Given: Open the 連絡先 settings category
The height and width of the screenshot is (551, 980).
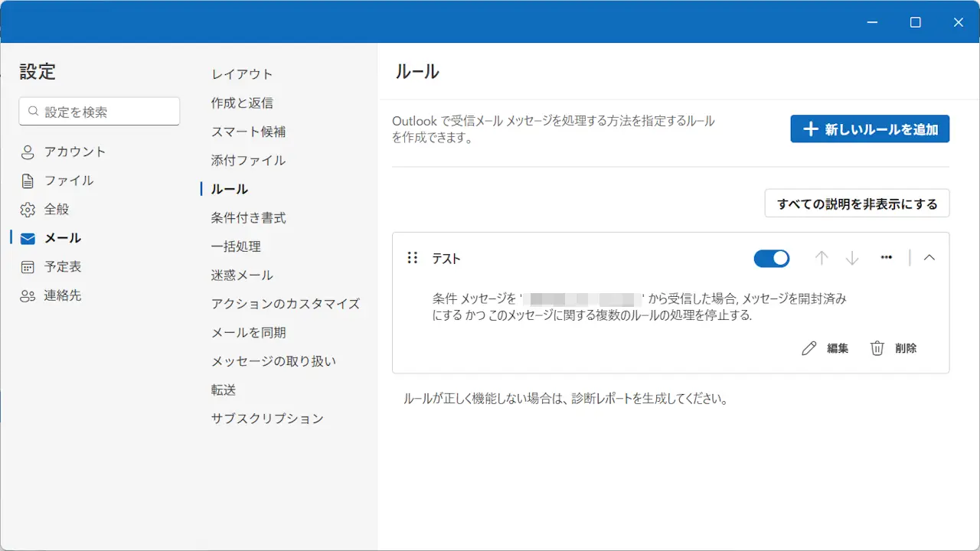Looking at the screenshot, I should coord(63,295).
